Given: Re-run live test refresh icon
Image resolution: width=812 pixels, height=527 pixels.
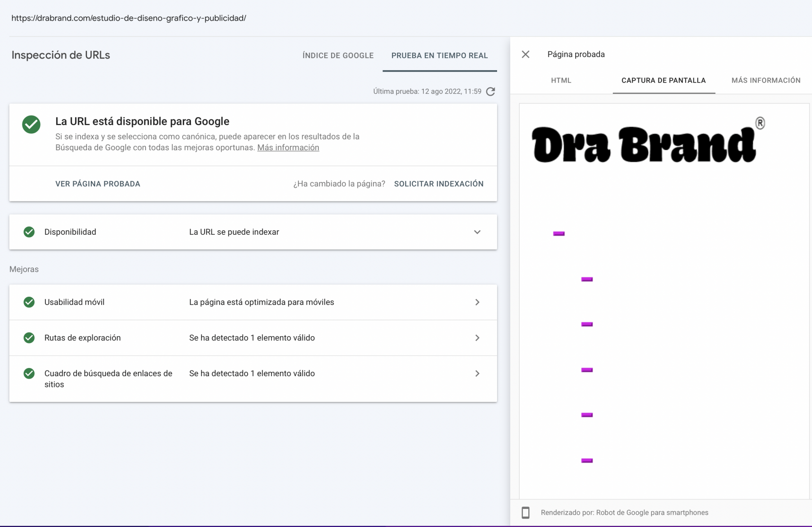Looking at the screenshot, I should click(x=491, y=91).
